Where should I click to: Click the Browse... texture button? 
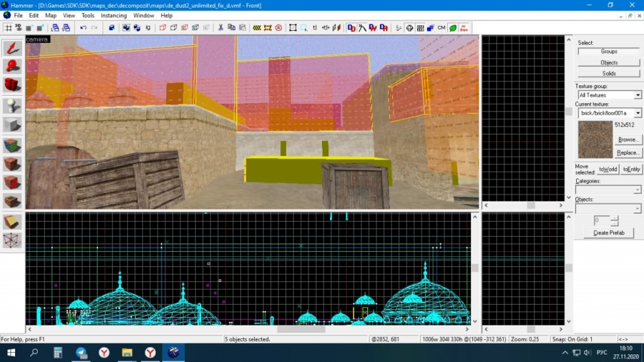click(x=628, y=140)
